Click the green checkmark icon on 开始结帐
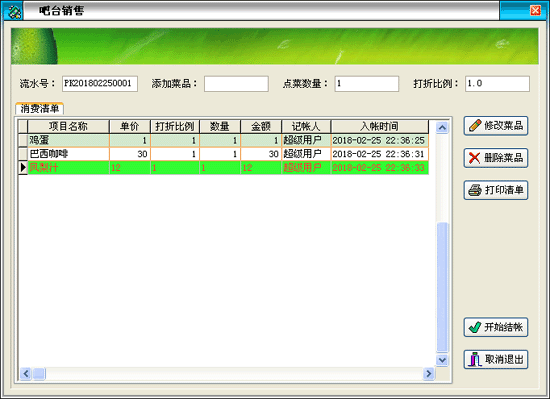This screenshot has height=399, width=550. click(475, 327)
